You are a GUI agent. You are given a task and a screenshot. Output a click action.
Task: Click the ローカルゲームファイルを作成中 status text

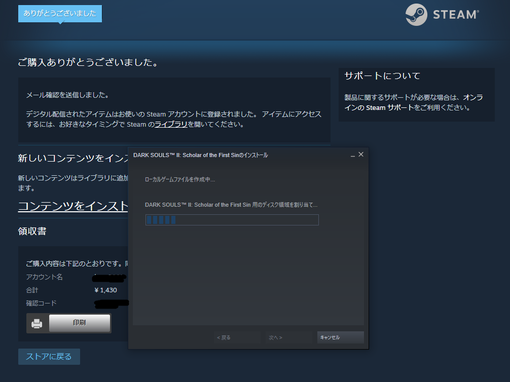click(x=180, y=179)
